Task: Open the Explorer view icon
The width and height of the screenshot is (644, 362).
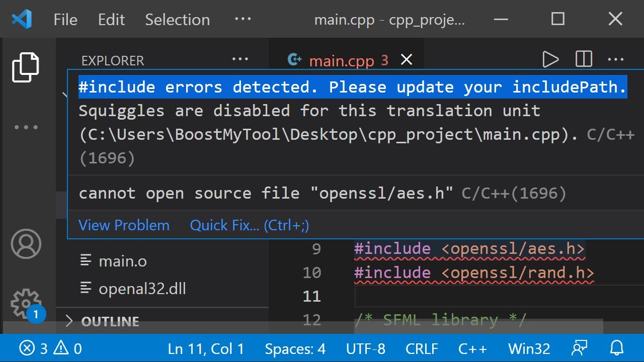Action: tap(26, 67)
